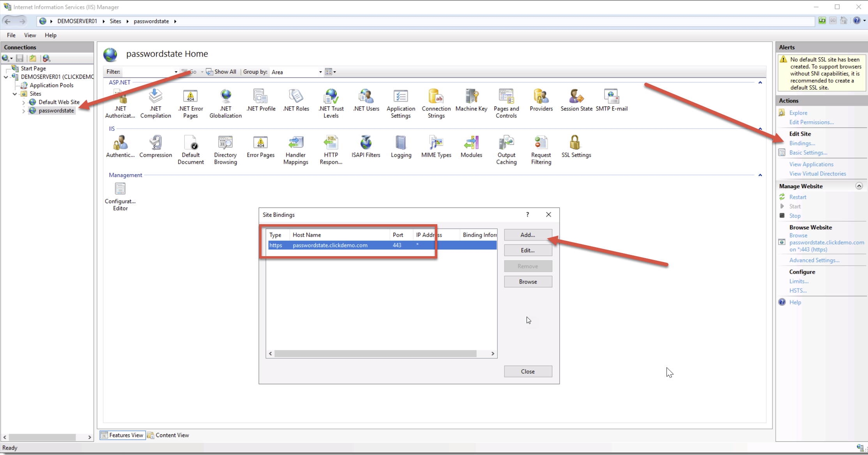Screen dimensions: 868x455
Task: Open the Default Document feature
Action: [x=191, y=150]
